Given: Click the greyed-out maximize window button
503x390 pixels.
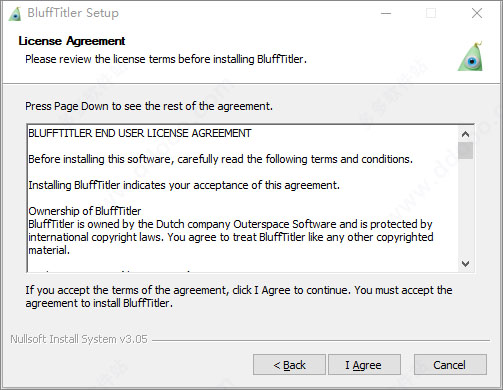Looking at the screenshot, I should coord(431,13).
